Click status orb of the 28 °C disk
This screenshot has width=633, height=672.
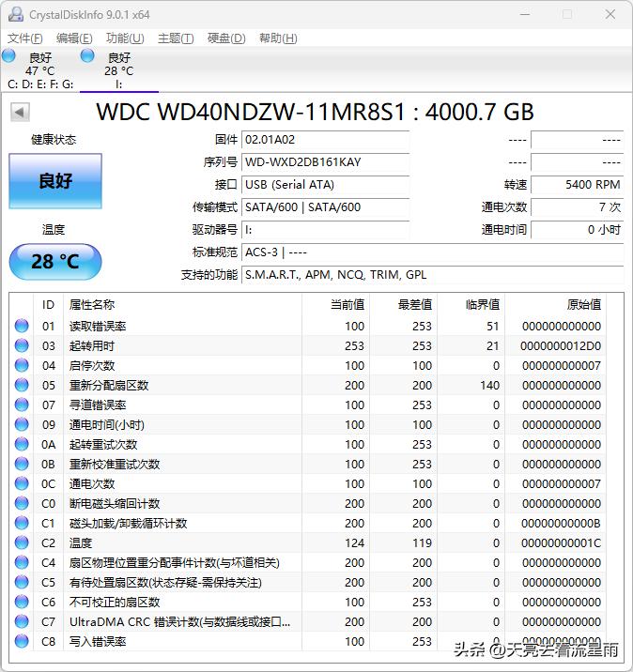(x=87, y=55)
